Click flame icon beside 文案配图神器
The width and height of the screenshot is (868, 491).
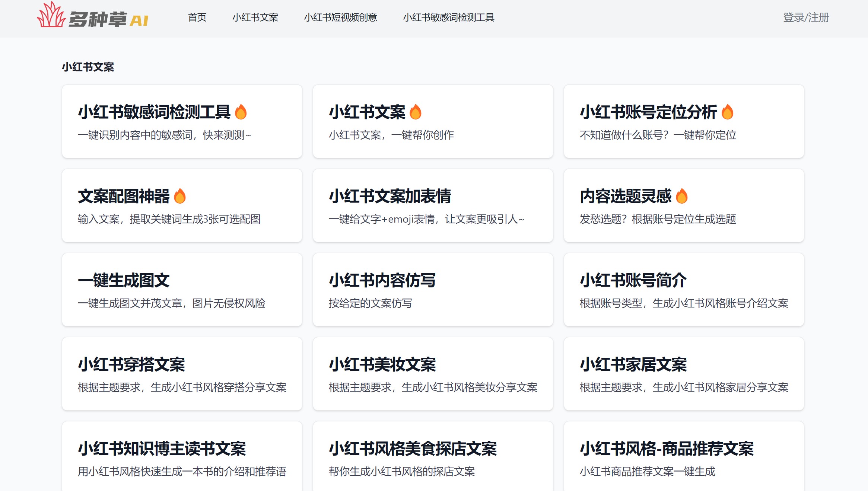(x=179, y=196)
